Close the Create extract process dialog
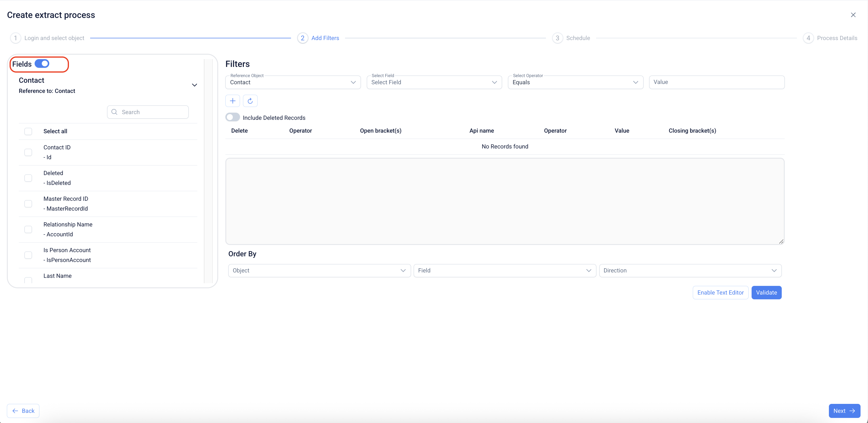Viewport: 868px width, 423px height. pos(853,15)
